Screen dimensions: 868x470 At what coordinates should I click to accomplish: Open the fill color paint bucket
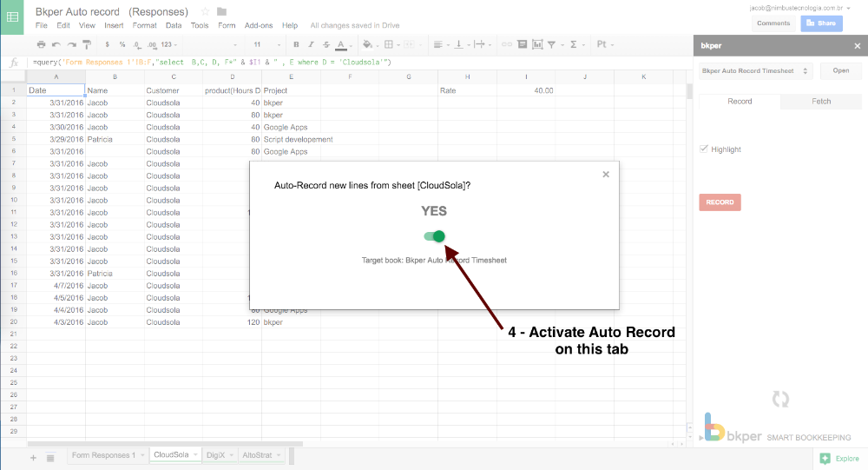pos(367,44)
